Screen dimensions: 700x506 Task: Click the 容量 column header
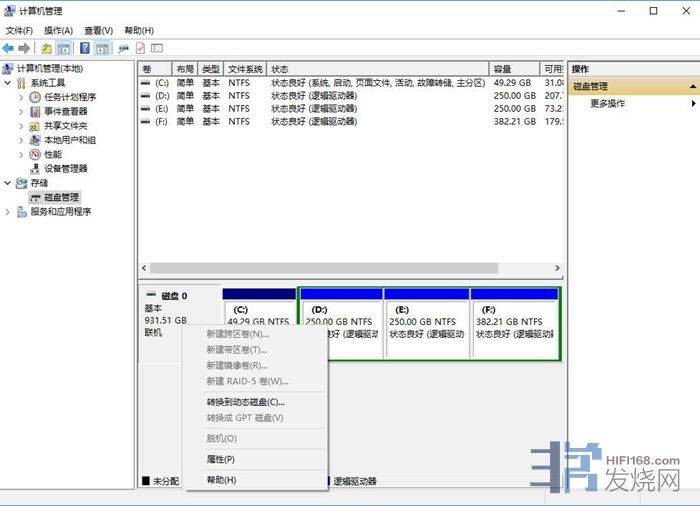point(503,69)
